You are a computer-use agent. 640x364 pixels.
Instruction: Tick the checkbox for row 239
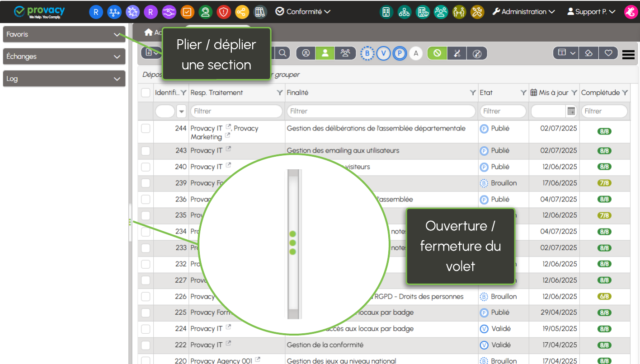[x=146, y=183]
